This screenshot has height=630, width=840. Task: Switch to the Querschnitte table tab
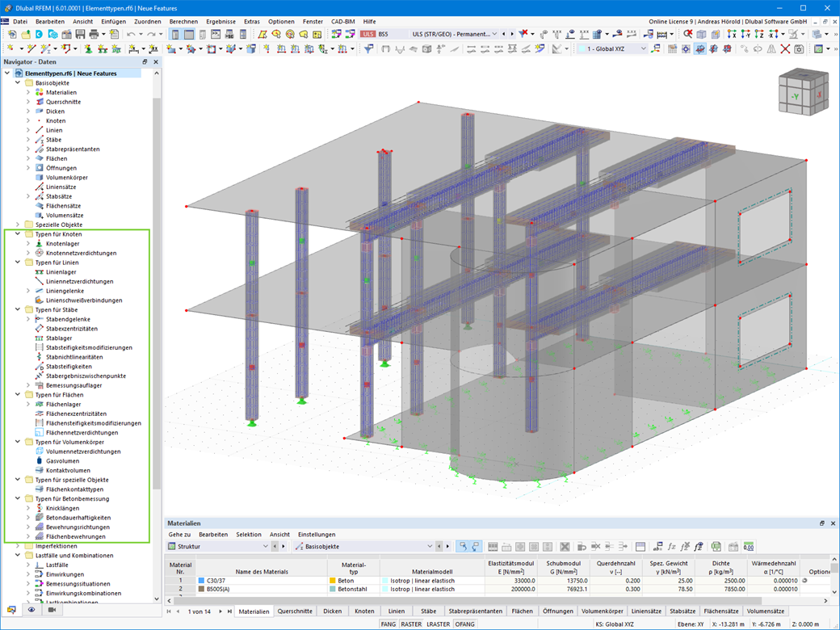(295, 611)
